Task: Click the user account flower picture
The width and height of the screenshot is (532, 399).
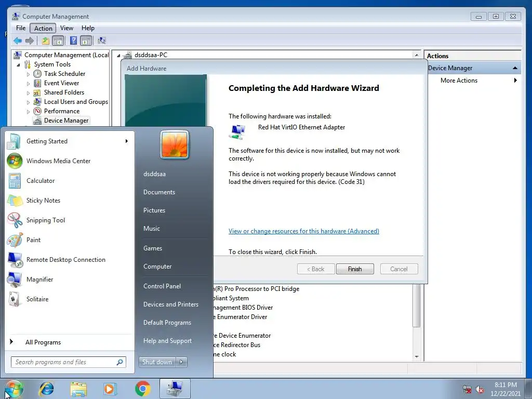Action: pyautogui.click(x=175, y=145)
